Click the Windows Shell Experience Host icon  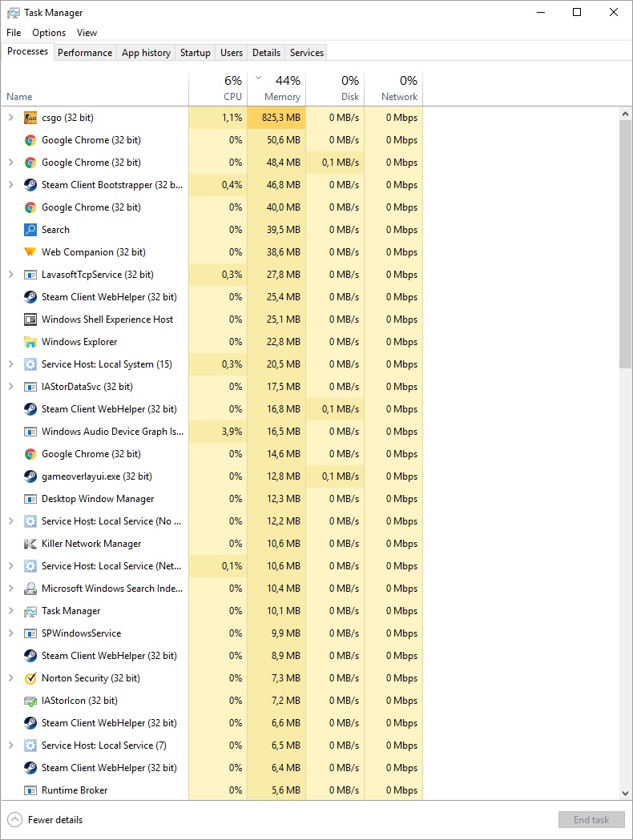coord(30,320)
